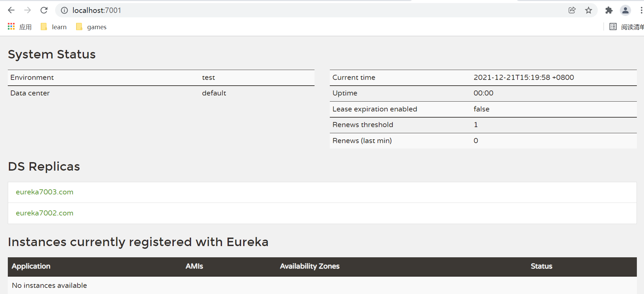The height and width of the screenshot is (294, 644).
Task: Bookmark this page with star icon
Action: [589, 10]
